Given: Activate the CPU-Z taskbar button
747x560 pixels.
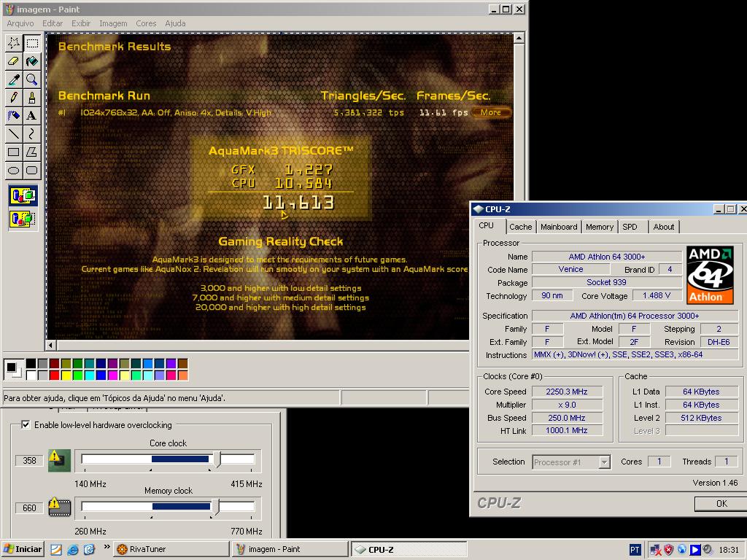Looking at the screenshot, I should click(409, 549).
